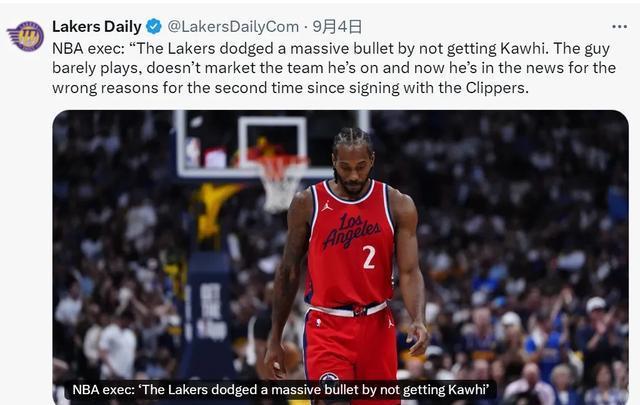This screenshot has width=640, height=405.
Task: Click the jersey number 2 in photo
Action: [x=369, y=257]
